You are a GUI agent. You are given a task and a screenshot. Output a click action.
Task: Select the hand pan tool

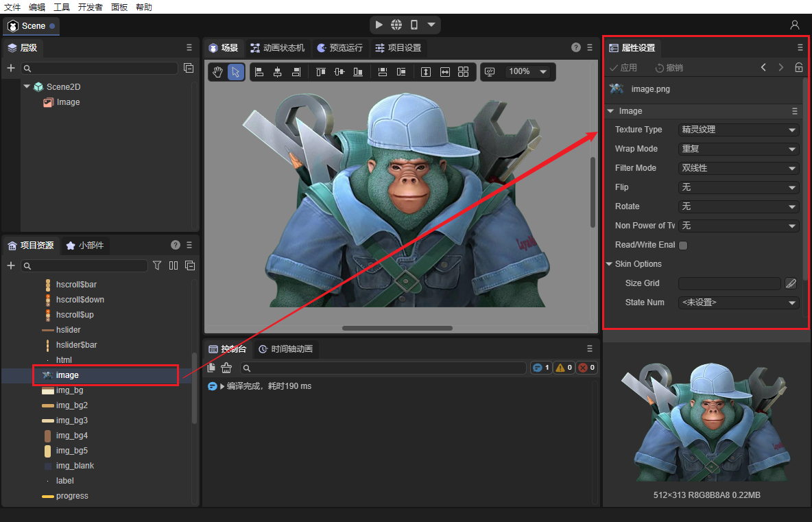(x=217, y=72)
